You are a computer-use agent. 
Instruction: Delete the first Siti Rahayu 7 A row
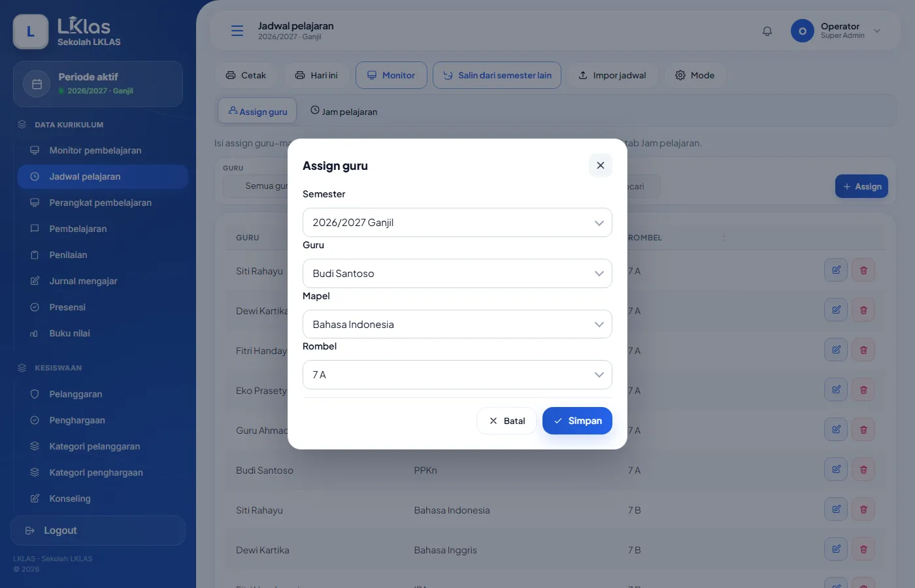click(x=863, y=270)
